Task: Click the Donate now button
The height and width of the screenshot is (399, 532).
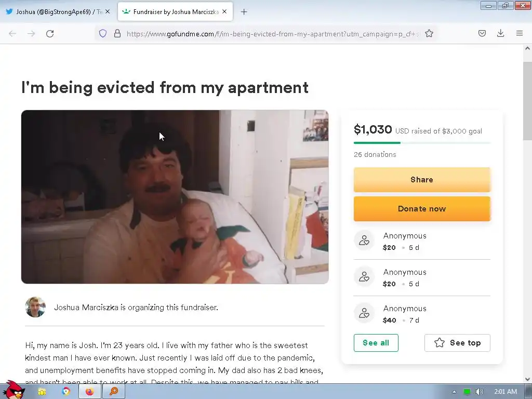Action: [422, 209]
